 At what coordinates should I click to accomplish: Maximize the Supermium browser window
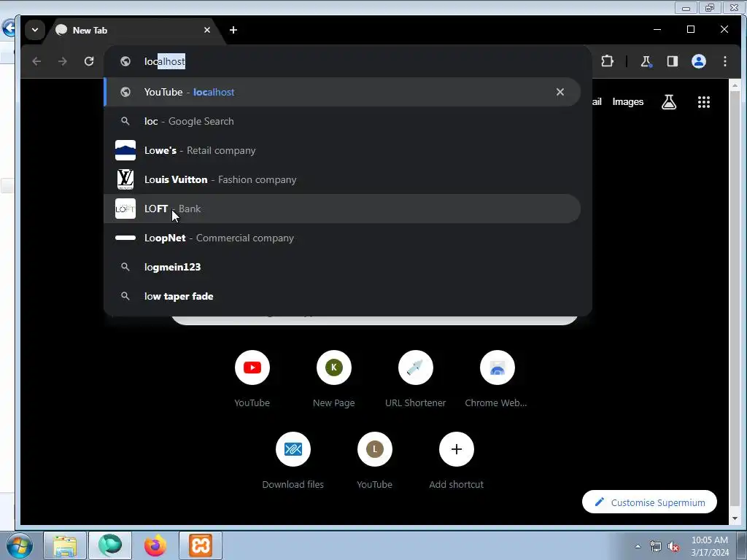691,29
